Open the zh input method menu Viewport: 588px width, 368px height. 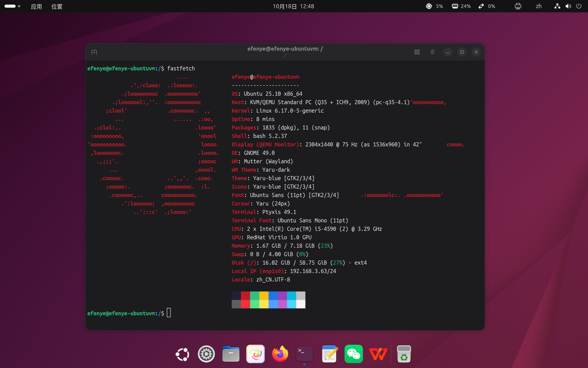[539, 6]
